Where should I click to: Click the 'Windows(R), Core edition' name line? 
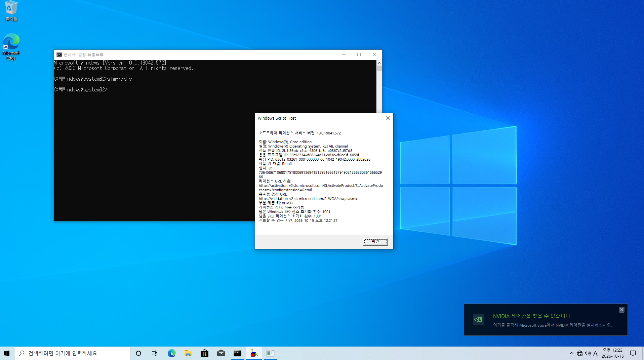click(x=285, y=142)
